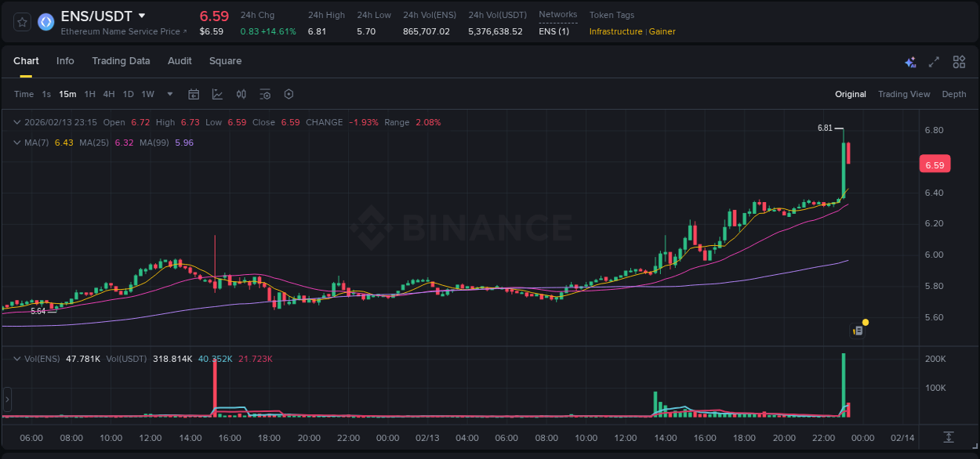Collapse the MA indicator row chevron
Image resolution: width=980 pixels, height=459 pixels.
[16, 143]
